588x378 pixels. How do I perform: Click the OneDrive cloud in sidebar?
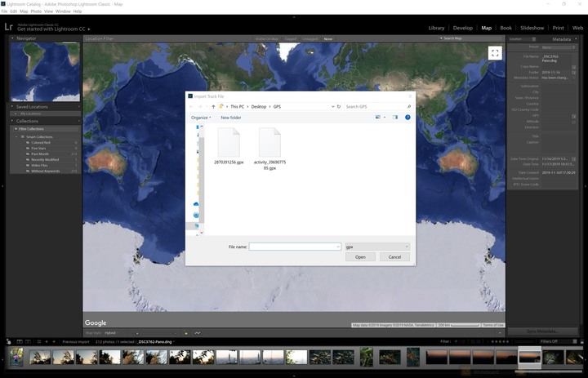pyautogui.click(x=196, y=204)
